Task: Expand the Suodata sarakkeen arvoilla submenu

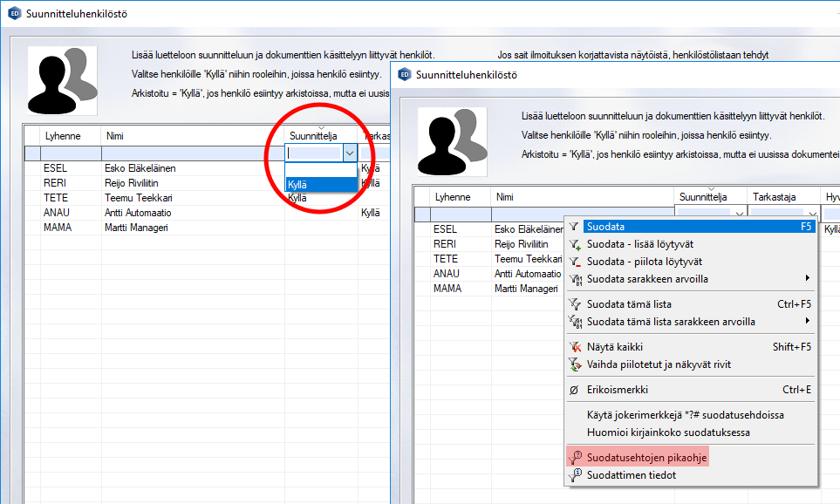Action: pyautogui.click(x=809, y=279)
